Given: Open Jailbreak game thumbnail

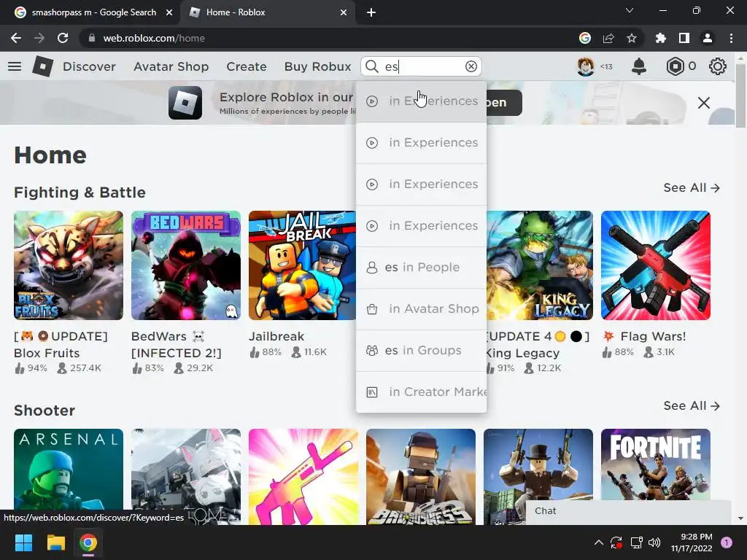Looking at the screenshot, I should pyautogui.click(x=302, y=265).
